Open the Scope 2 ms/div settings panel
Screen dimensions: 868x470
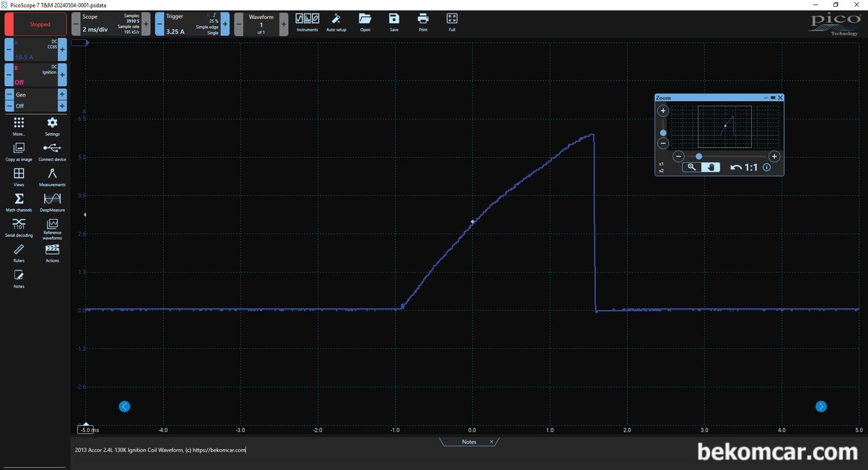111,24
